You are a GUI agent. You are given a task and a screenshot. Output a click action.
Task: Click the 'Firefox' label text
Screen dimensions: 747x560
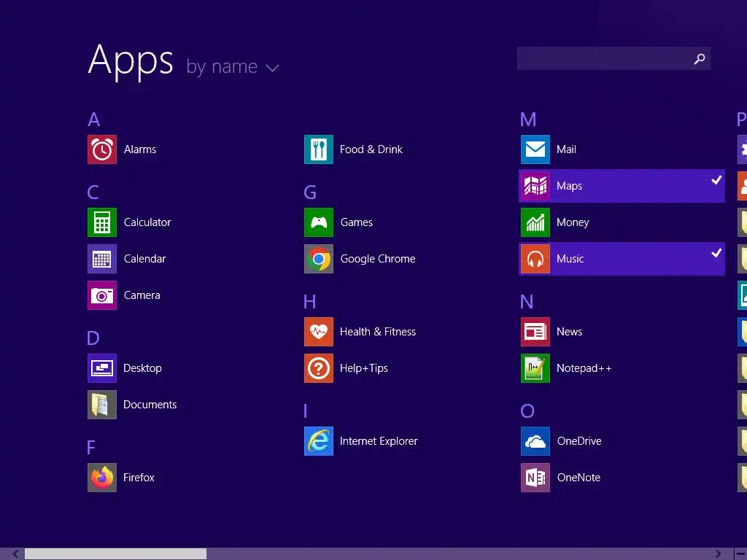pyautogui.click(x=139, y=478)
